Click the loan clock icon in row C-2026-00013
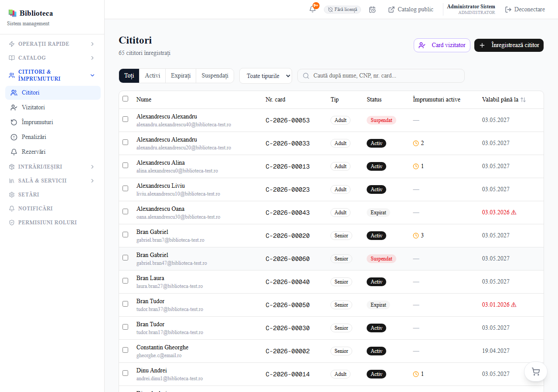This screenshot has width=558, height=392. 416,166
